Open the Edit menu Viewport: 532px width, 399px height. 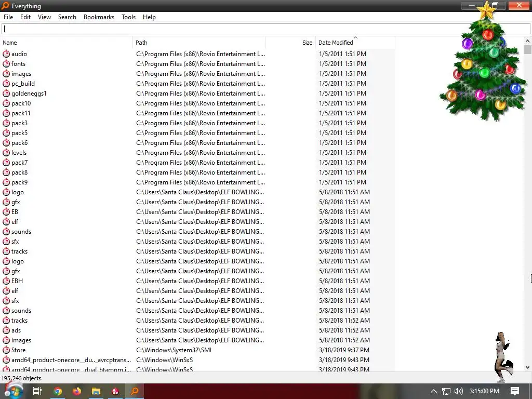pos(25,17)
